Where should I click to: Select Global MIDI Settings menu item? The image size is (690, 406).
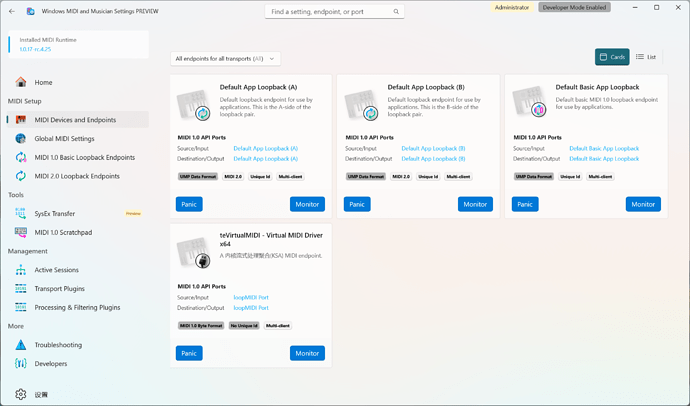coord(78,139)
